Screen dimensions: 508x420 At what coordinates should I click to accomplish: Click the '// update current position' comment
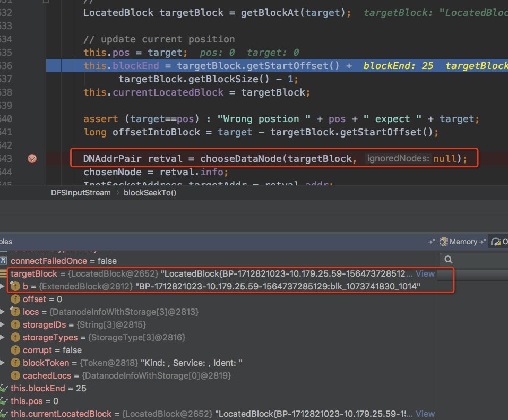click(159, 39)
